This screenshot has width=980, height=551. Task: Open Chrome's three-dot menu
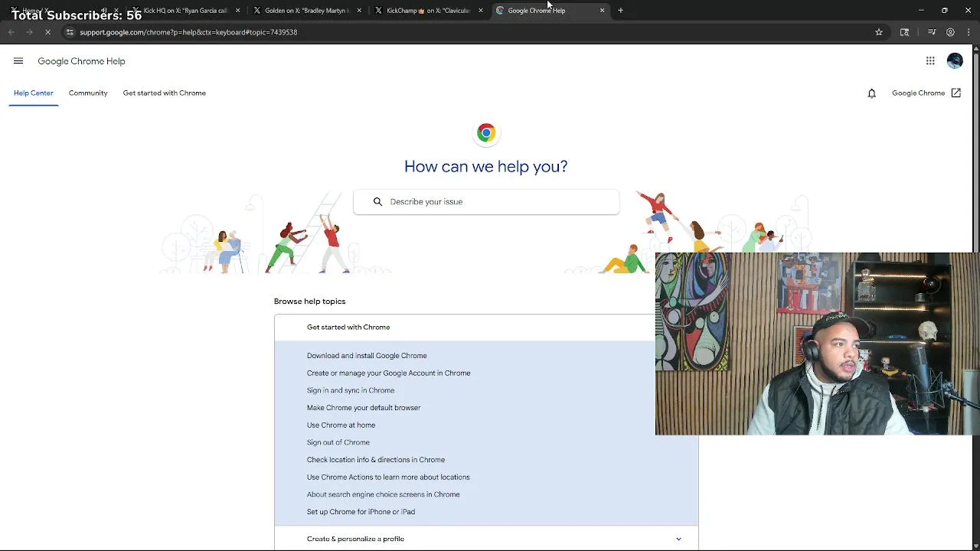coord(969,32)
